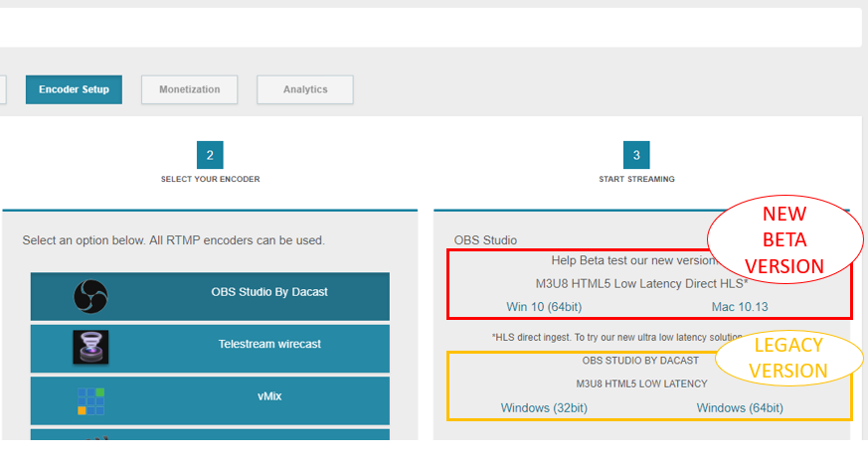Download beta for Win 10 (64bit)
This screenshot has height=458, width=868.
pos(544,307)
